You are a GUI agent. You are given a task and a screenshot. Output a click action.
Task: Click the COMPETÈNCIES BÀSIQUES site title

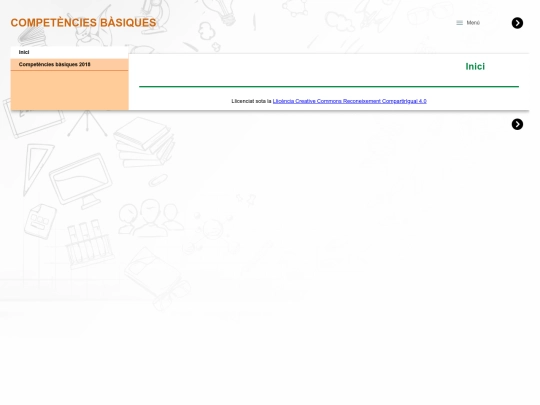[83, 23]
